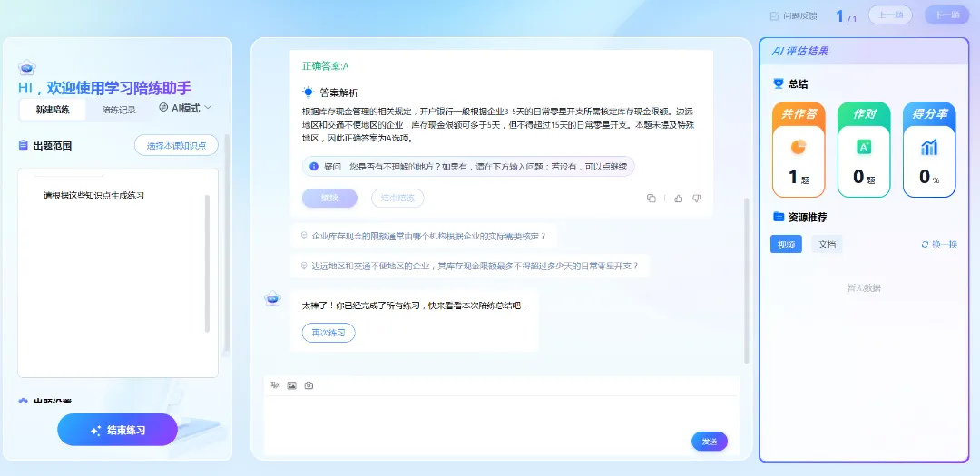Click the 选择本课知识点 button
This screenshot has height=476, width=980.
click(176, 145)
